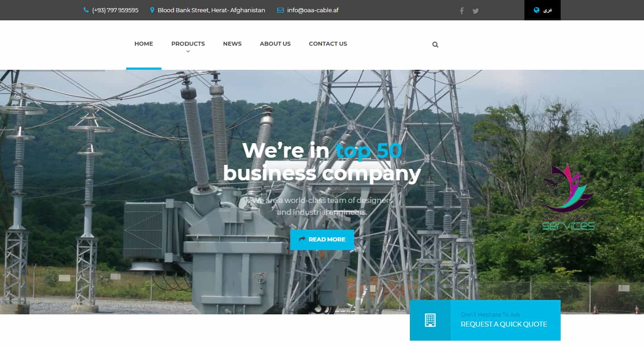Switch language using the black button

(x=543, y=10)
